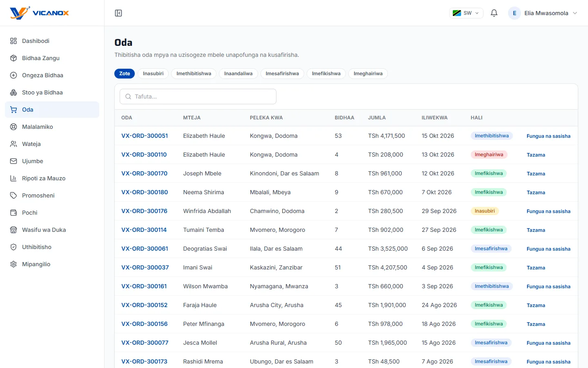Click destination Kaskazini, Zanzibar
The image size is (588, 368).
pyautogui.click(x=276, y=267)
